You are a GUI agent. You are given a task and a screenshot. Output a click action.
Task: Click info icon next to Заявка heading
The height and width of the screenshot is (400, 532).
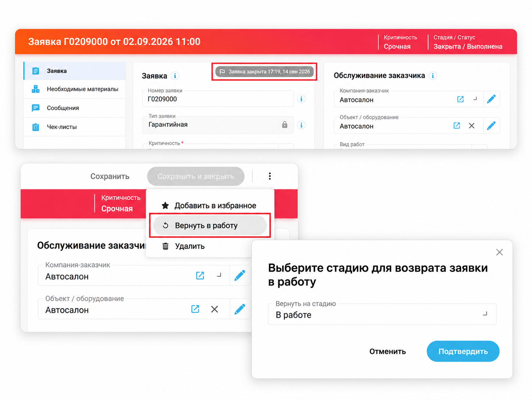tap(175, 76)
